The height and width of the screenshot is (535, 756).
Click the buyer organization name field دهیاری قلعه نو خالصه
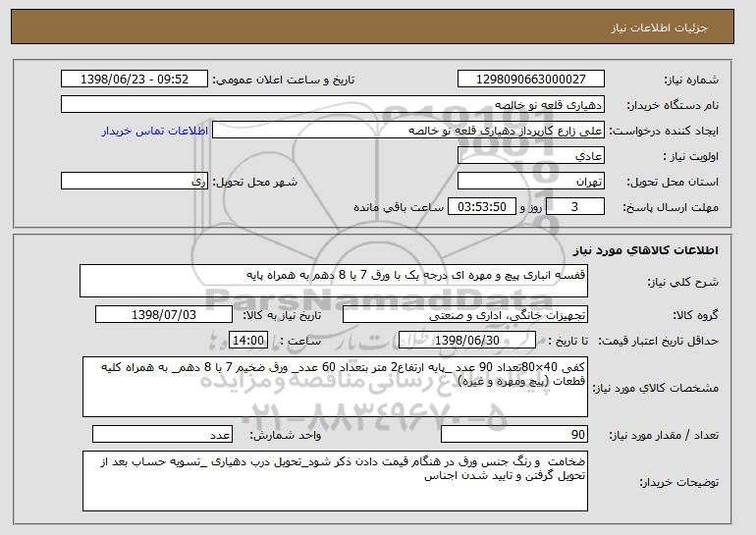tap(333, 105)
